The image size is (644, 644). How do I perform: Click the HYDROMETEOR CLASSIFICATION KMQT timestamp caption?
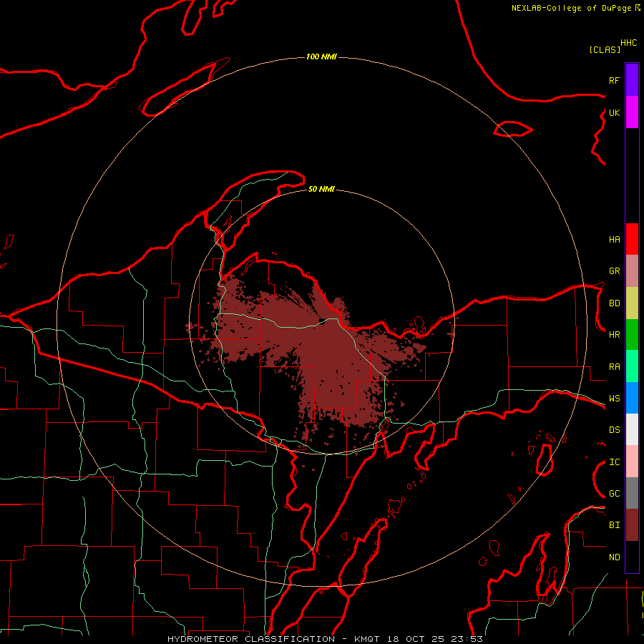(x=325, y=639)
